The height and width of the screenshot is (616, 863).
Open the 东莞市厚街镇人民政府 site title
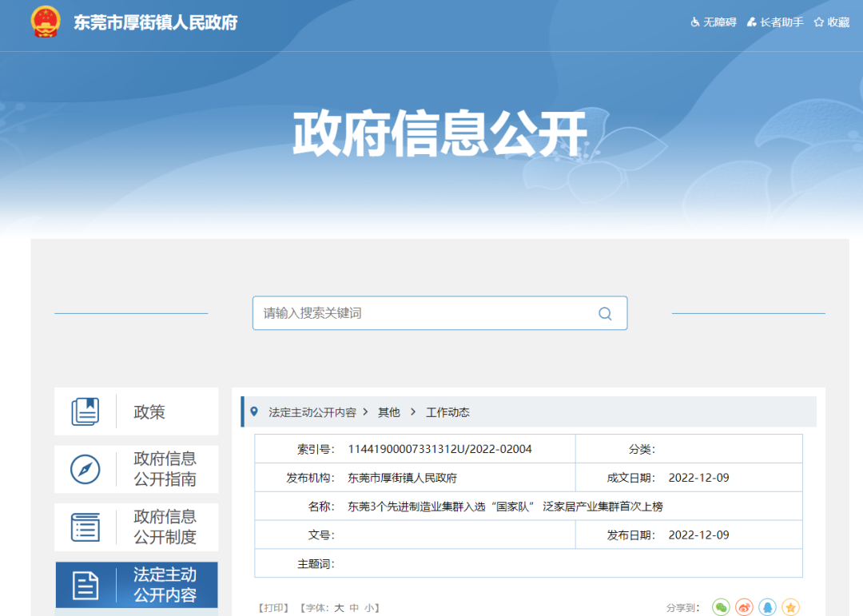pyautogui.click(x=156, y=22)
